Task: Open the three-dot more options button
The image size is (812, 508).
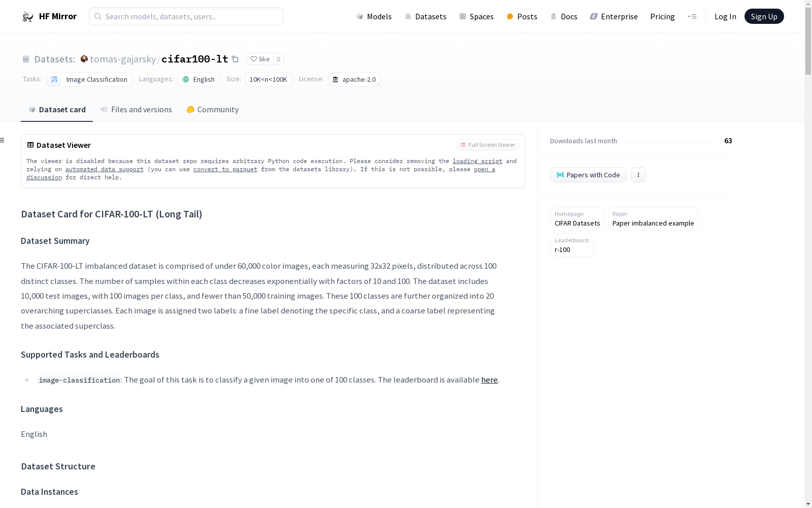Action: (x=638, y=175)
